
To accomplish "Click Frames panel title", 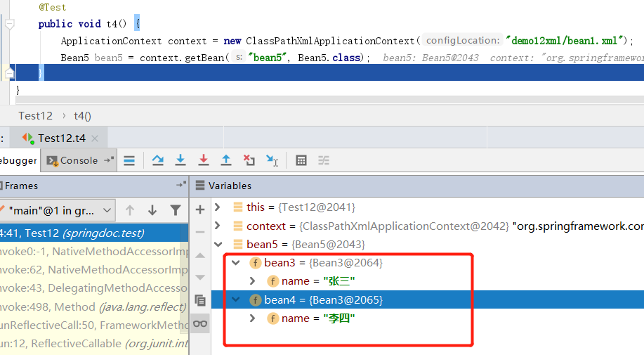I will coord(21,186).
